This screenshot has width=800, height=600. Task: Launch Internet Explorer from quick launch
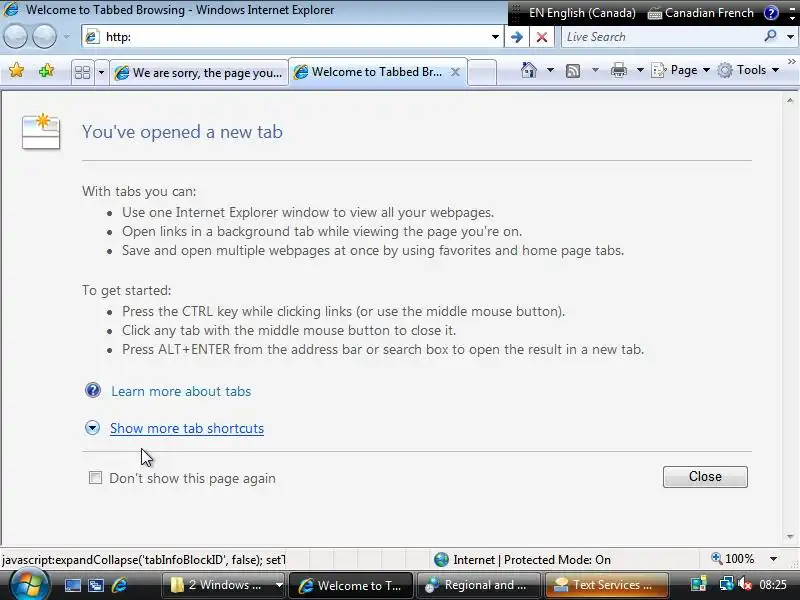pos(119,585)
